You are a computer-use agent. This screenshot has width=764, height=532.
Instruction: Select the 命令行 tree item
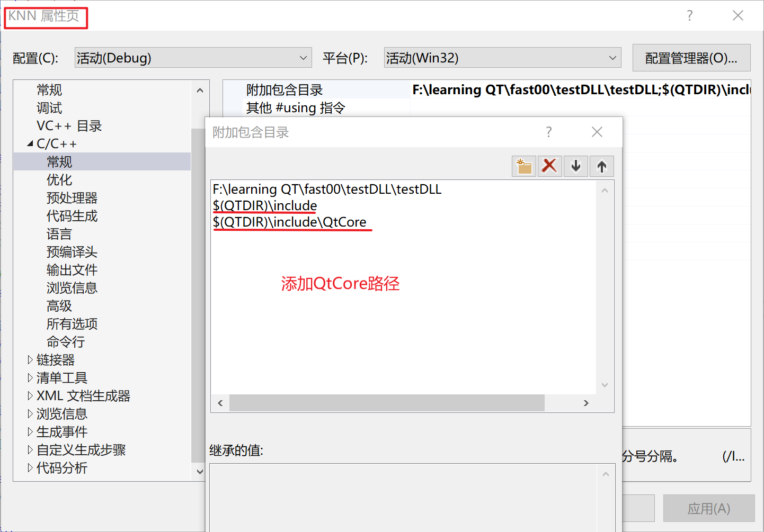[x=66, y=341]
